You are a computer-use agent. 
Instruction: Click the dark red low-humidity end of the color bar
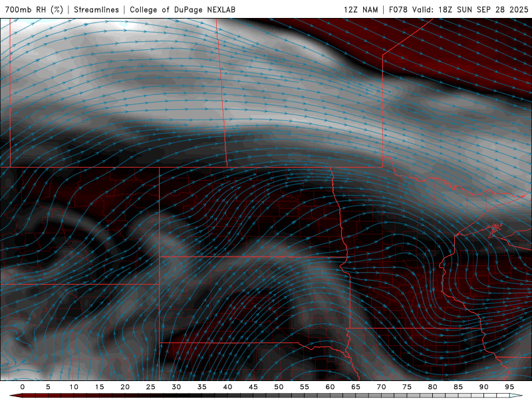pyautogui.click(x=15, y=396)
